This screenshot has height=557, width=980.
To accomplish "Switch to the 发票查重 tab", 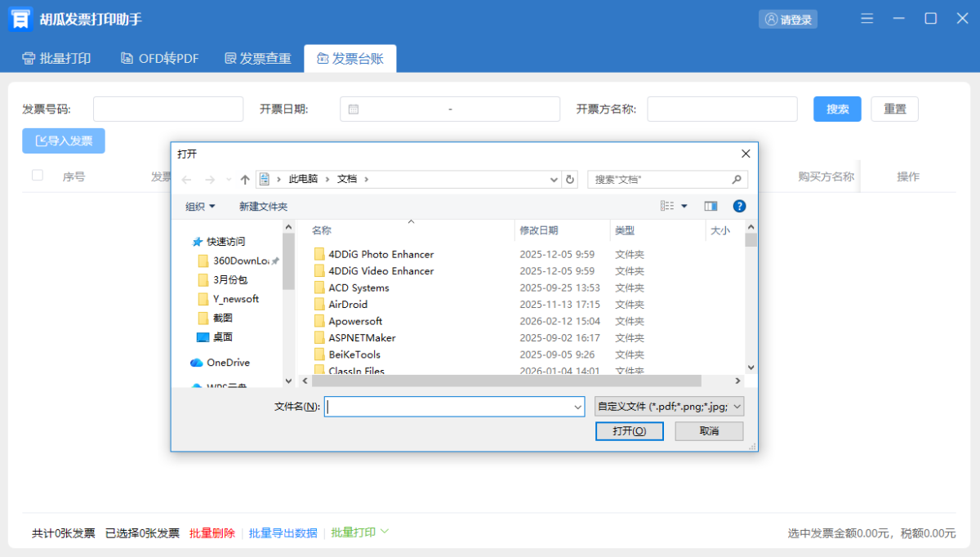I will coord(257,59).
